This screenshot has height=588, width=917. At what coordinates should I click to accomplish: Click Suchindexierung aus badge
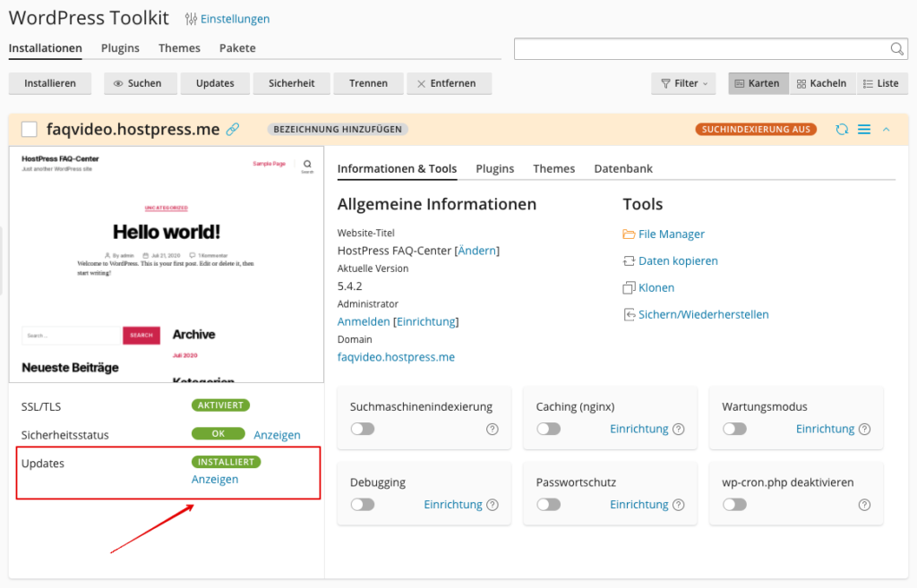(x=756, y=129)
